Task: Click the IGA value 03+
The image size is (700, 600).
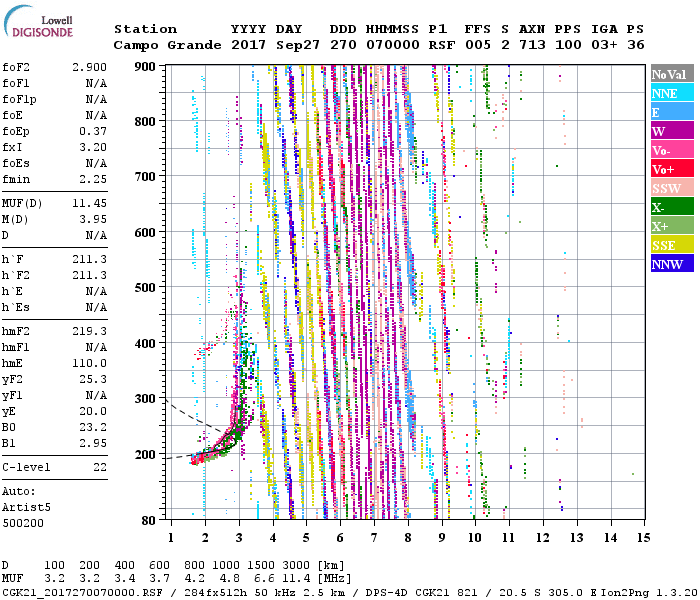Action: (x=604, y=45)
